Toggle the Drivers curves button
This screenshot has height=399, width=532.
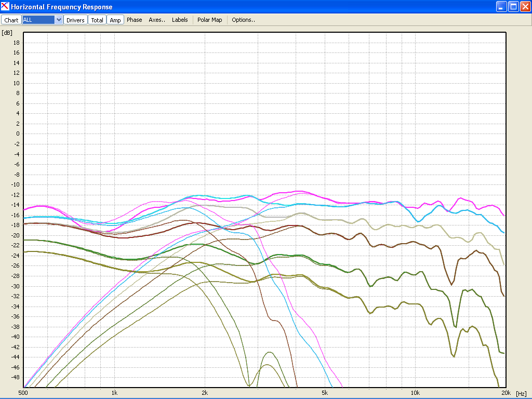tap(75, 20)
